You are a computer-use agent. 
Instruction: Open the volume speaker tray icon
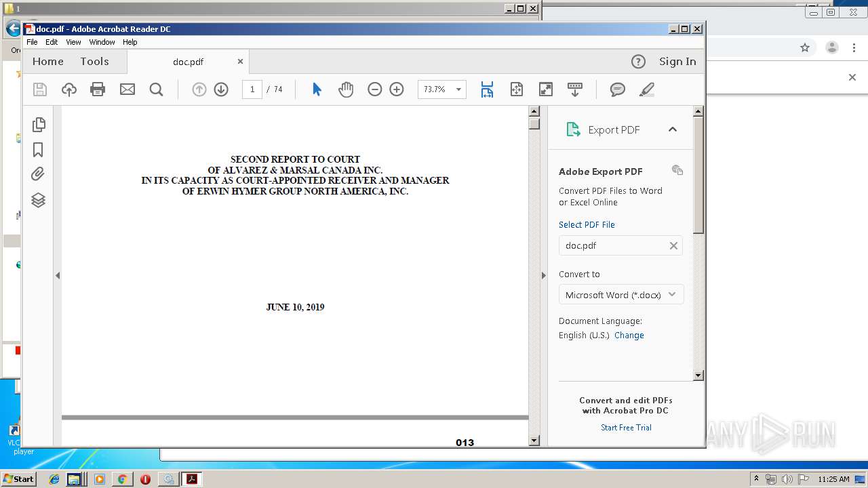coord(787,479)
